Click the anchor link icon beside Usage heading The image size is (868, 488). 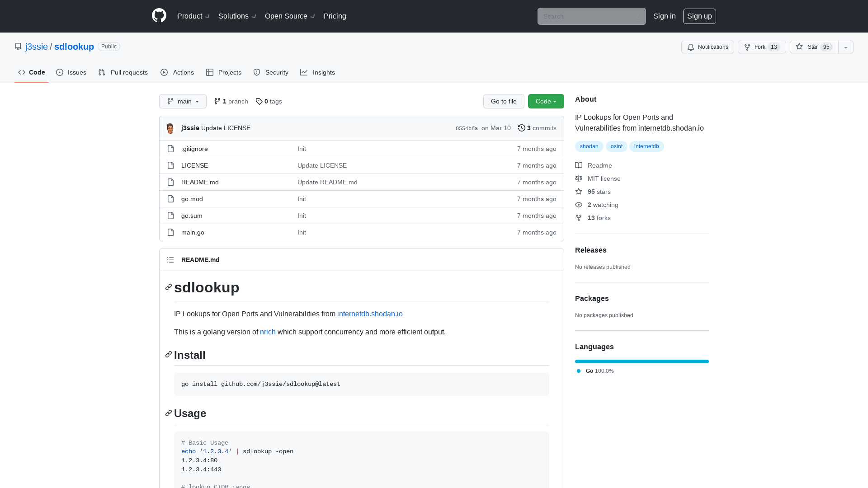(x=169, y=413)
